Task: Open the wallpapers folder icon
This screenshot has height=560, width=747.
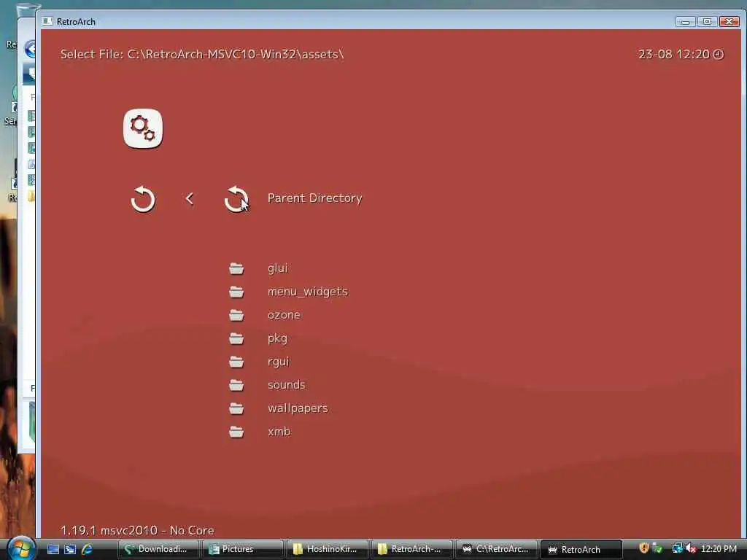Action: click(236, 408)
